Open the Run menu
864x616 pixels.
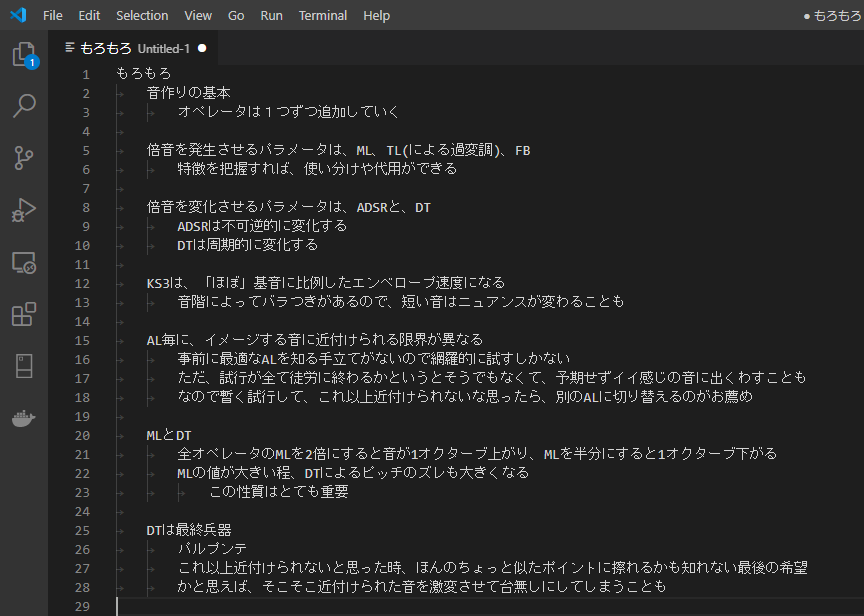click(x=271, y=15)
